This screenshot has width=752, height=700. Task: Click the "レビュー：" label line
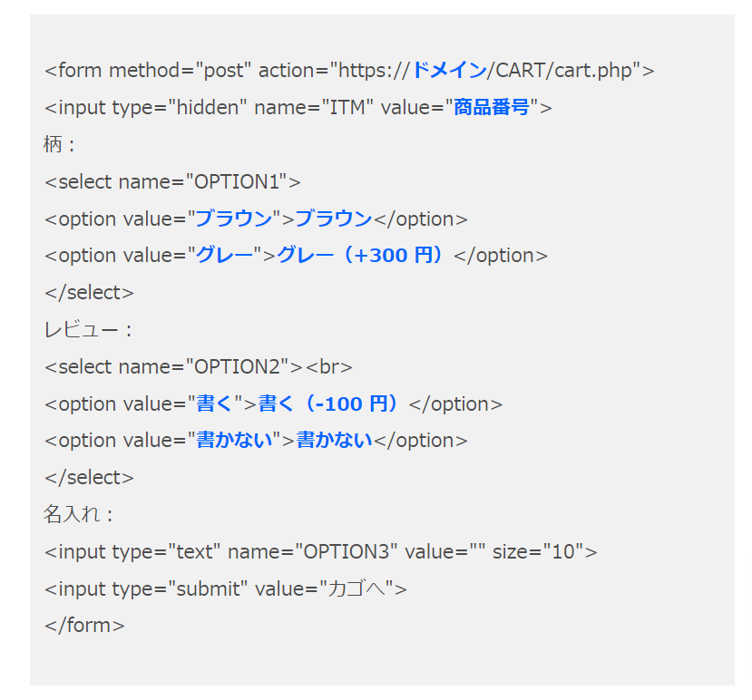[89, 329]
